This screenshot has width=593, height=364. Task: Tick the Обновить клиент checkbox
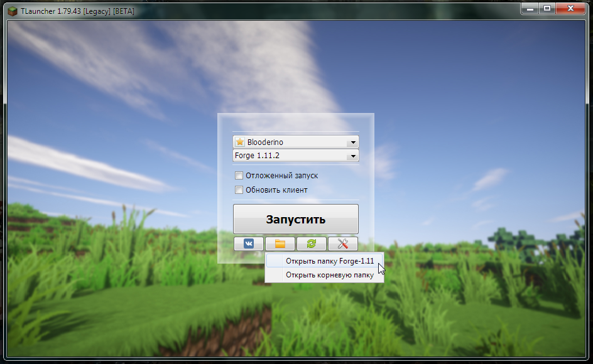(239, 190)
